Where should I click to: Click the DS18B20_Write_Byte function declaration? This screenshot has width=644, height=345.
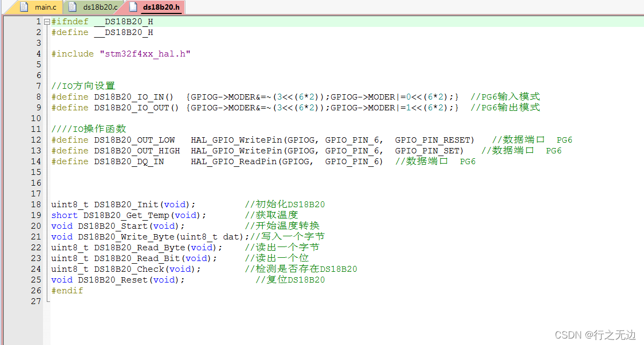[x=151, y=237]
